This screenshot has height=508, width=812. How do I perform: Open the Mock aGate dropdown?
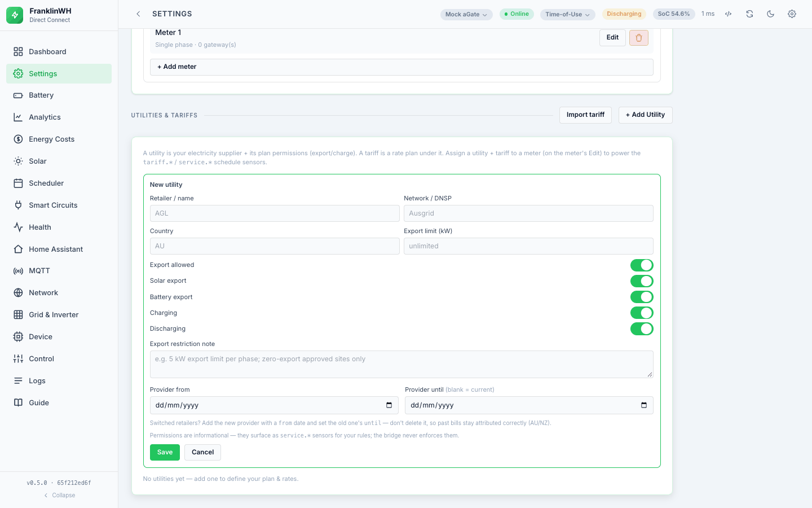tap(466, 15)
